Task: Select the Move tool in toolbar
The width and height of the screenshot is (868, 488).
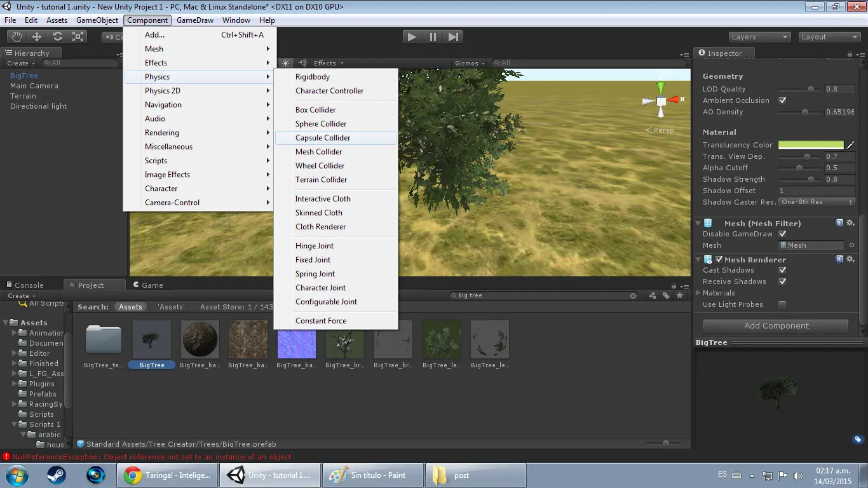Action: pyautogui.click(x=37, y=37)
